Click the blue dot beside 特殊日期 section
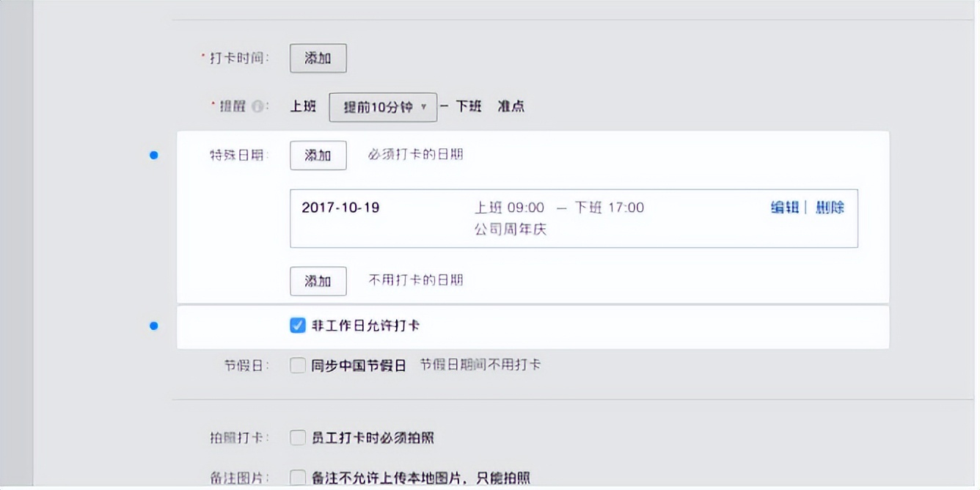 (x=154, y=156)
